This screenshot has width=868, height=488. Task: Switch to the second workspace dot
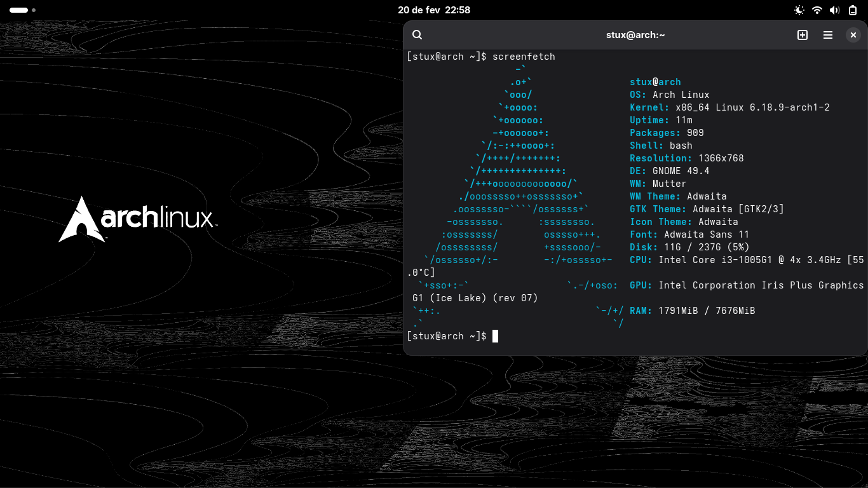coord(34,10)
